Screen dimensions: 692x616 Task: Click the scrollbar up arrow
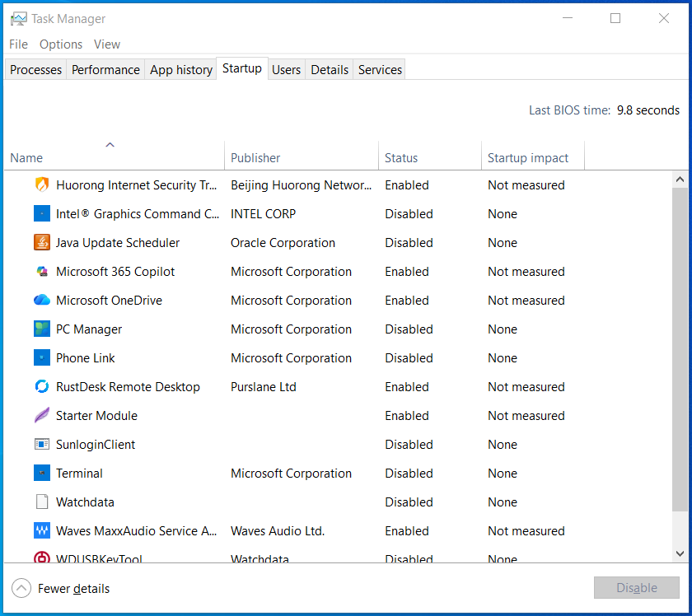[x=680, y=180]
